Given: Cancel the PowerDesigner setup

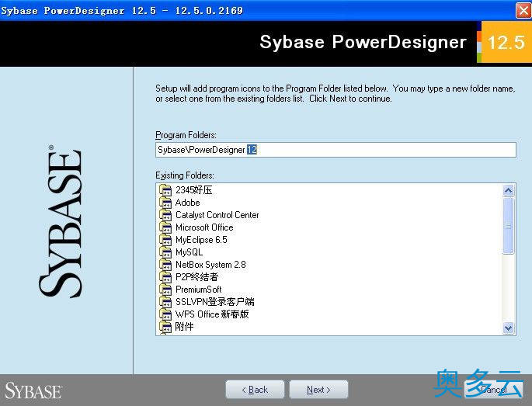Looking at the screenshot, I should pyautogui.click(x=494, y=390).
